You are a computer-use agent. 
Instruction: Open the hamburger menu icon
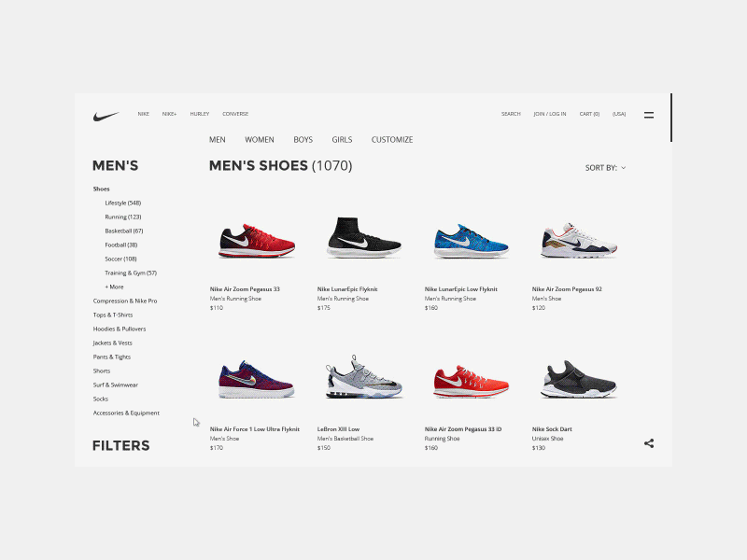tap(648, 115)
